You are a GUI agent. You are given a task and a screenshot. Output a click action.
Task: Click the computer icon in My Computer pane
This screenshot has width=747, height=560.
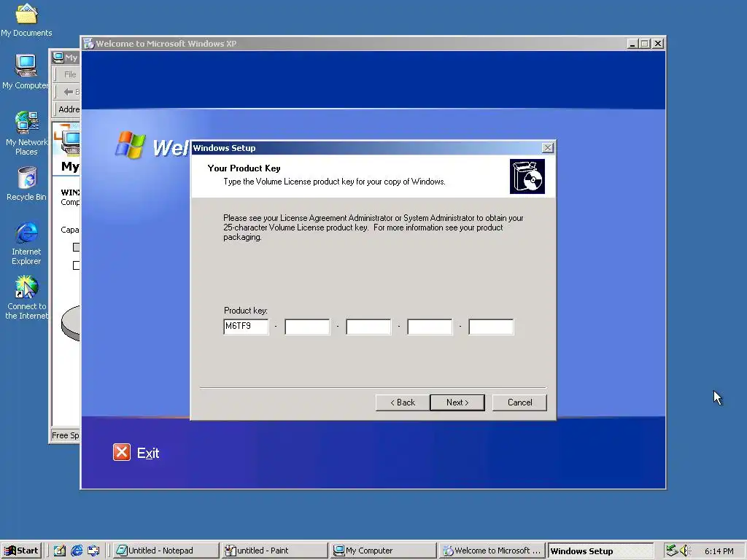(71, 141)
